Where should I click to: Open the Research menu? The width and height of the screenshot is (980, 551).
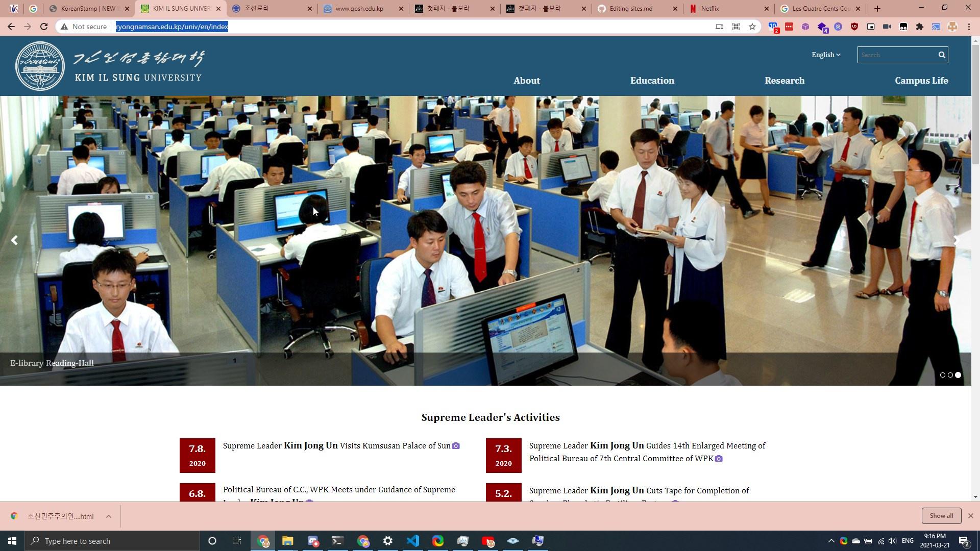tap(784, 81)
